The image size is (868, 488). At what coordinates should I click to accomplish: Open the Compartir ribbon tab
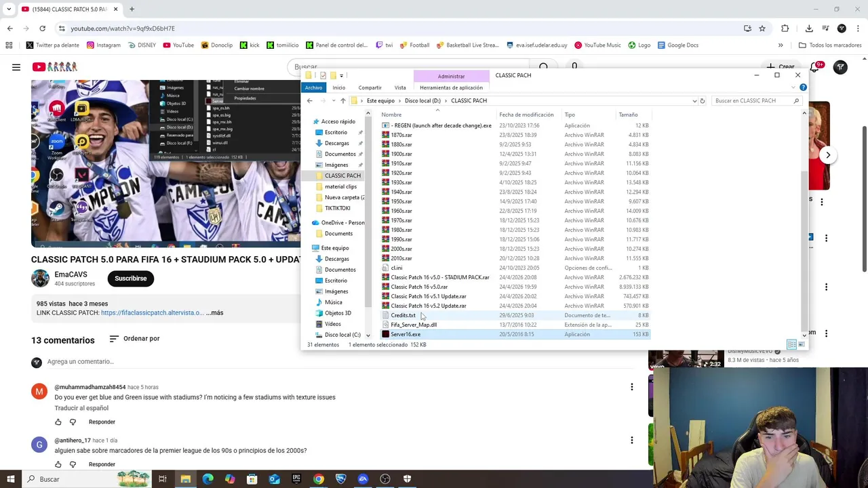click(370, 87)
